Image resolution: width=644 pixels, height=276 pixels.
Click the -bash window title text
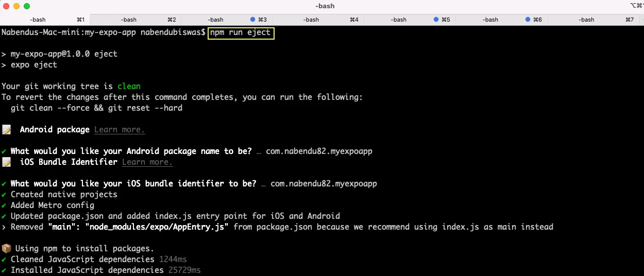coord(325,6)
